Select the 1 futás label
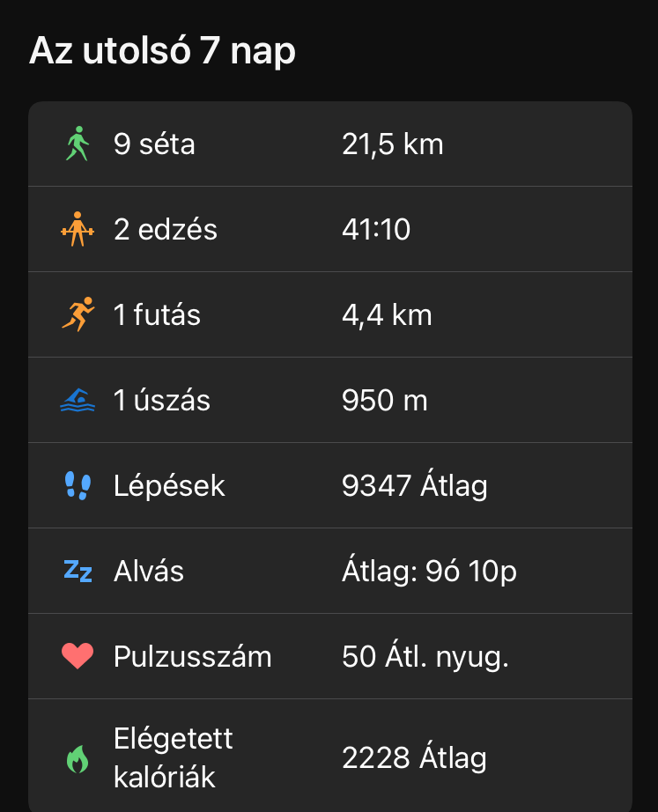The height and width of the screenshot is (812, 658). pyautogui.click(x=158, y=315)
